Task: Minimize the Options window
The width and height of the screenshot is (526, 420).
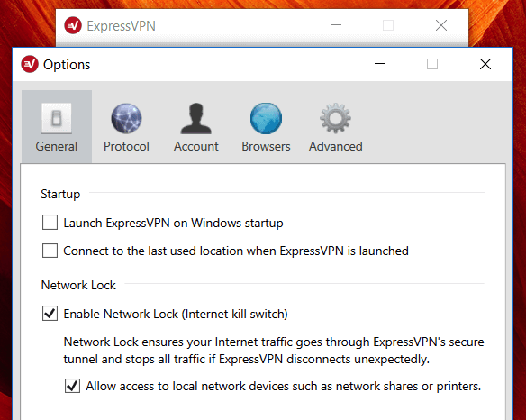Action: pos(380,64)
